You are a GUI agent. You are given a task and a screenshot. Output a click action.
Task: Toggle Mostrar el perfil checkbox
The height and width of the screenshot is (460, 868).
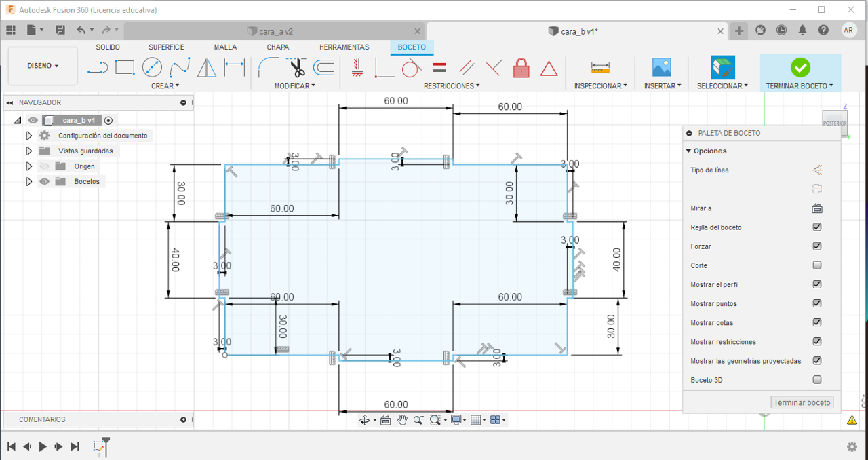(x=817, y=284)
